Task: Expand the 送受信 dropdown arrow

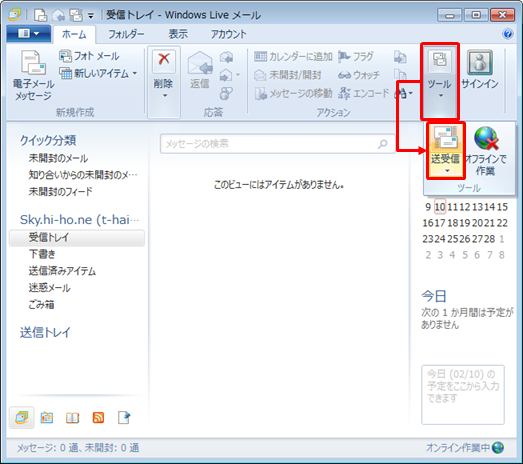Action: coord(447,171)
